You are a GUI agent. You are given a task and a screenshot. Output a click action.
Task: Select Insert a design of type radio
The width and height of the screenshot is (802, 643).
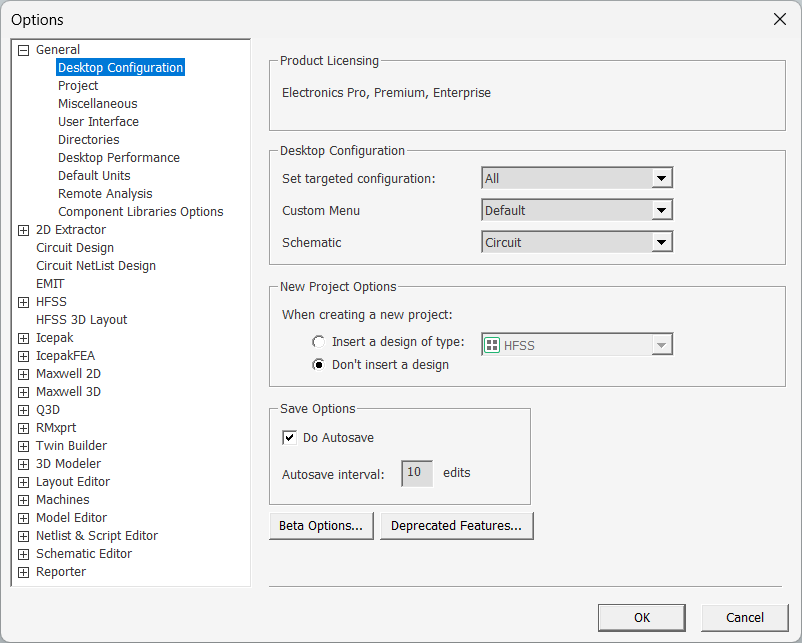[318, 342]
